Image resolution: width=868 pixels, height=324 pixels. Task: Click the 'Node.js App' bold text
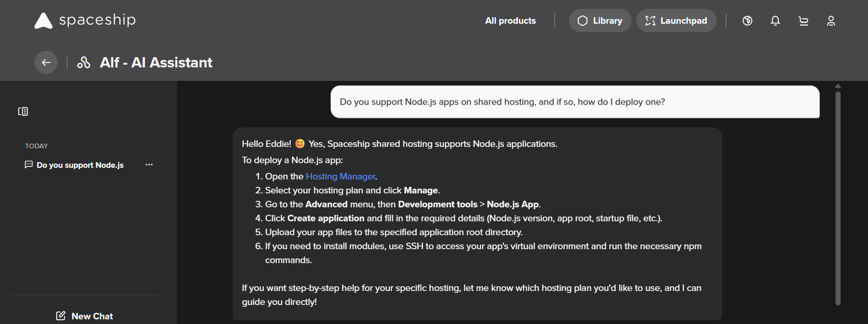point(513,204)
